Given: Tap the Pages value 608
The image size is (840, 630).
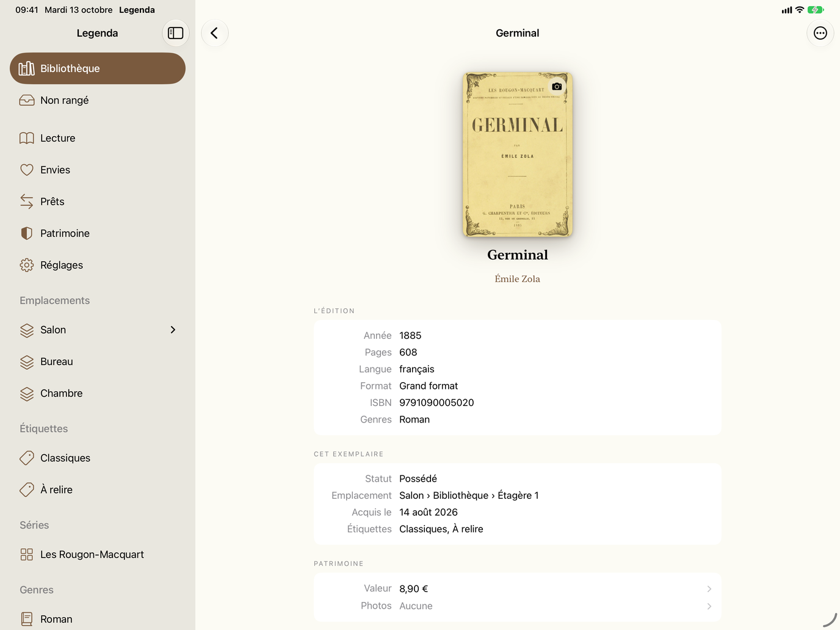Looking at the screenshot, I should [408, 352].
